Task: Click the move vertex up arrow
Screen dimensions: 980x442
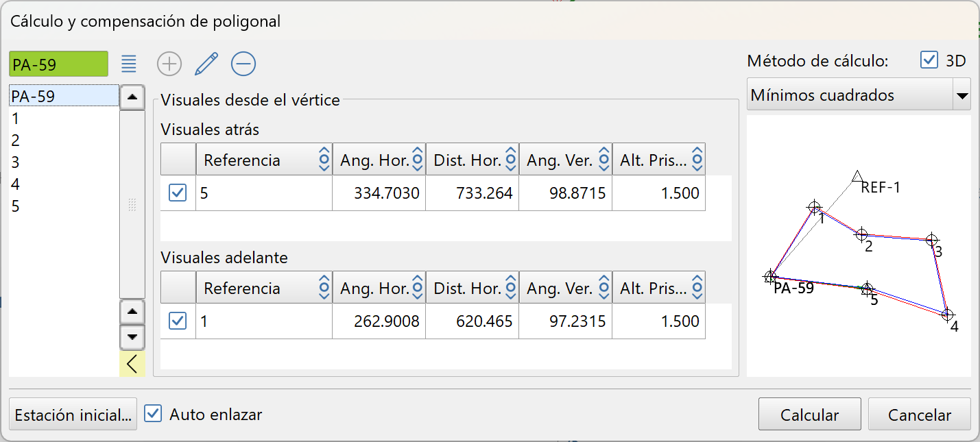Action: 132,312
